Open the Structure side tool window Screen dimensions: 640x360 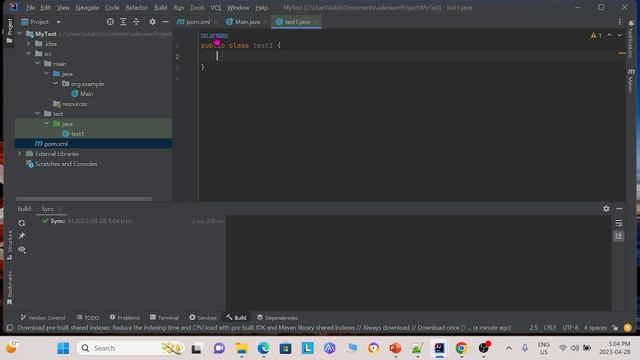9,245
